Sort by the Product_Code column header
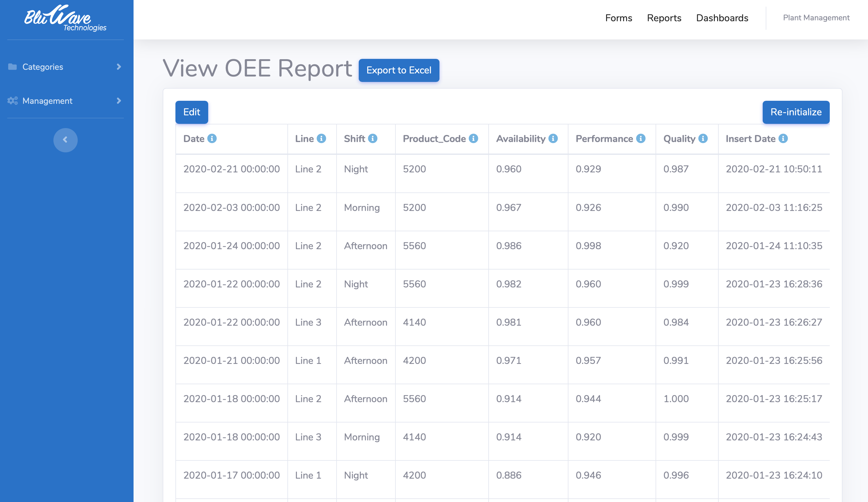868x502 pixels. click(x=434, y=138)
